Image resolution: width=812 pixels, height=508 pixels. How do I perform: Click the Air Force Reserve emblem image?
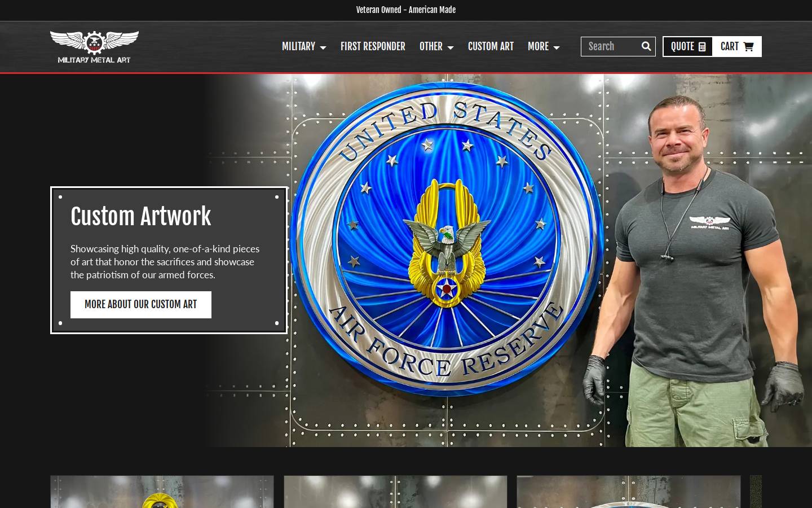447,239
